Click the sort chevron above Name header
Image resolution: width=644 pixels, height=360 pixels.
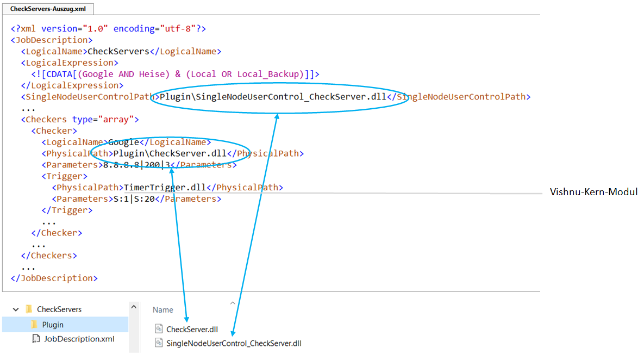(x=233, y=302)
